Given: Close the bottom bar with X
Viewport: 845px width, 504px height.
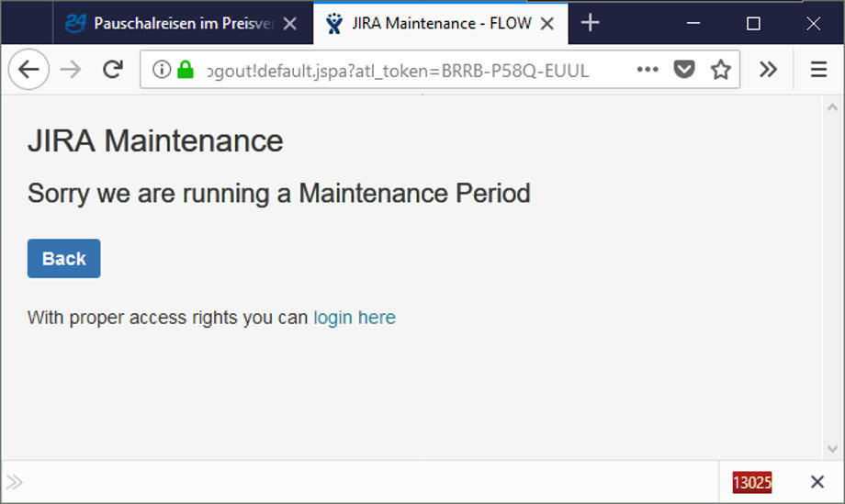Looking at the screenshot, I should 817,482.
